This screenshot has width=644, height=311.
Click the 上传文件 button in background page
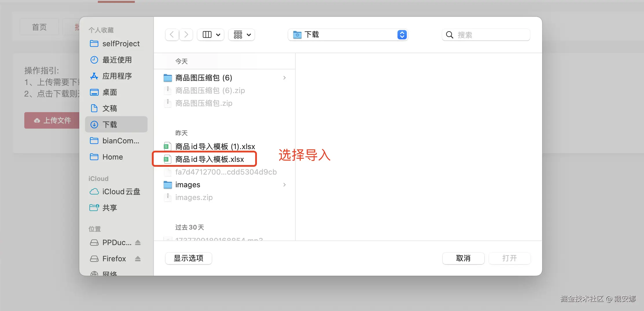click(x=52, y=120)
